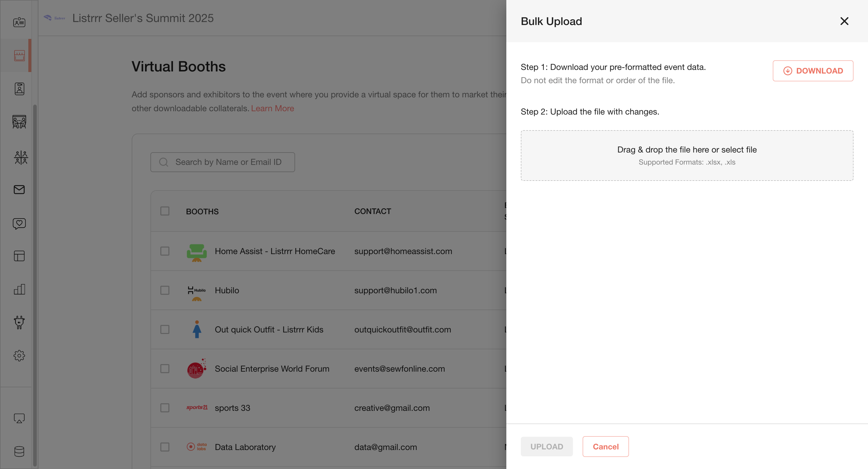Image resolution: width=868 pixels, height=469 pixels.
Task: Click the ID card icon in the sidebar
Action: pos(19,22)
